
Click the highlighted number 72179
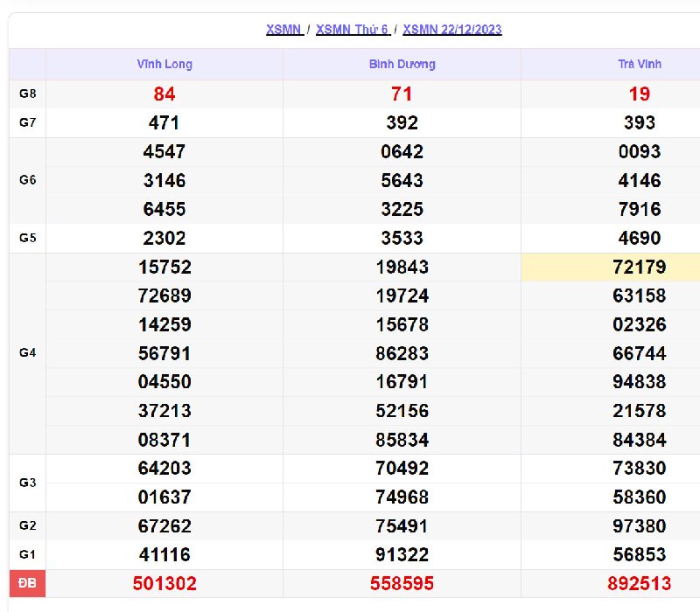(x=639, y=267)
